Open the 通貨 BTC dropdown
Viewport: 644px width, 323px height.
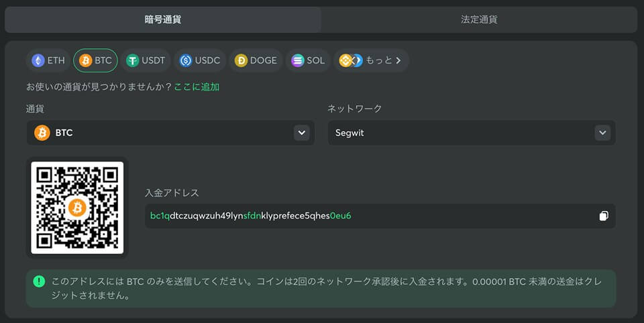[x=170, y=133]
